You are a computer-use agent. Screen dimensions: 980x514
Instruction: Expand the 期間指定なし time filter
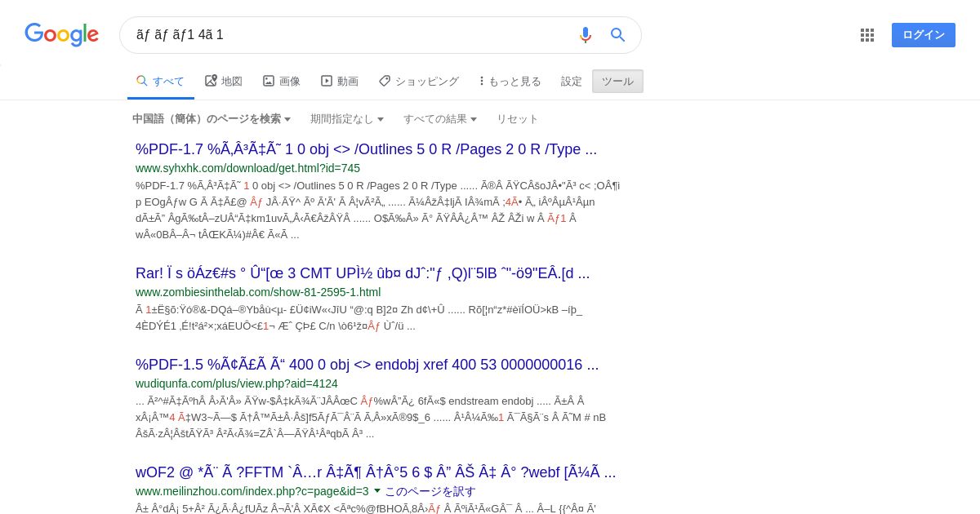click(x=347, y=118)
